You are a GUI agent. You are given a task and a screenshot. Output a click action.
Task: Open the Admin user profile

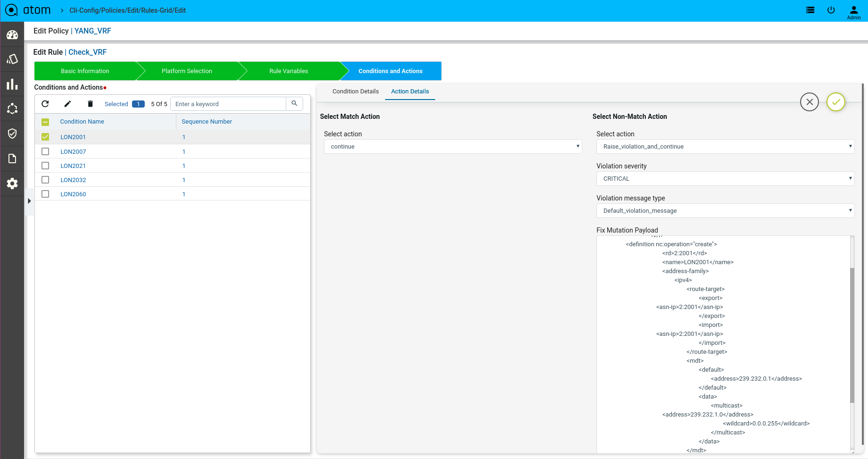[x=854, y=12]
